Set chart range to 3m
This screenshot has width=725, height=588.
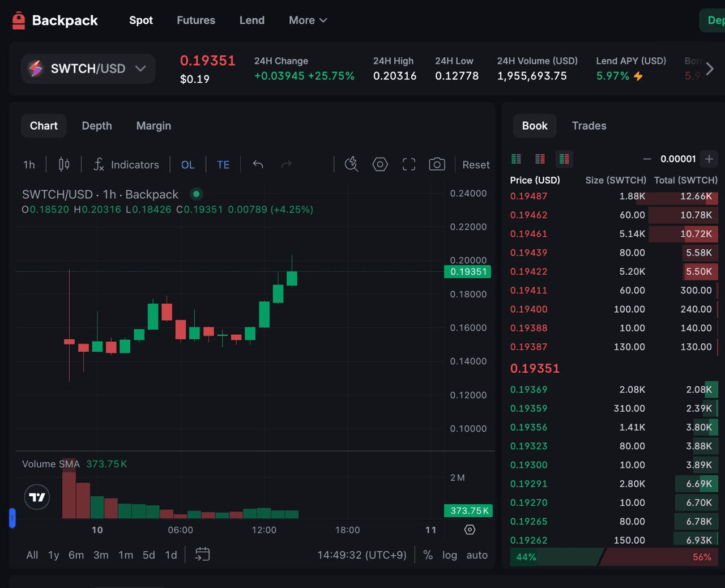[x=101, y=555]
